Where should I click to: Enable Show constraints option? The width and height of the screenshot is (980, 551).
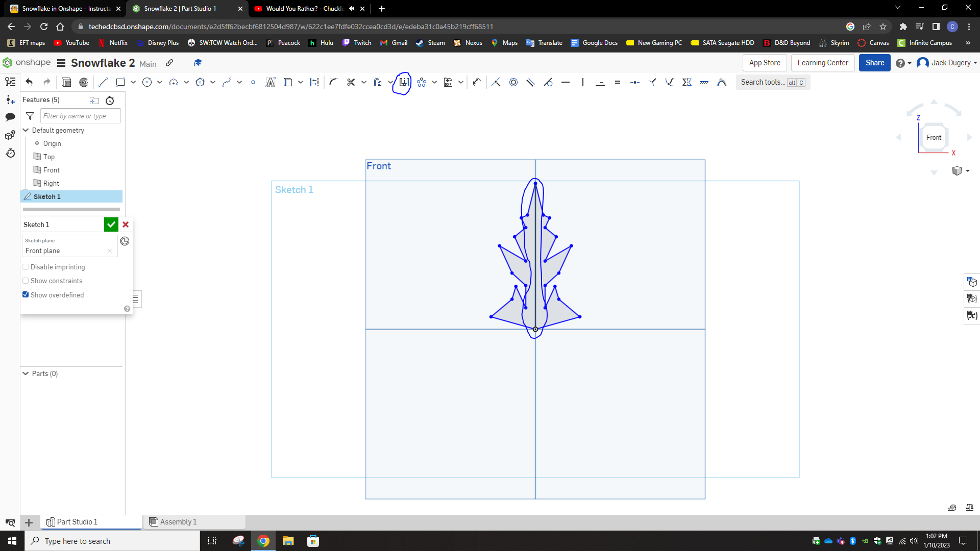point(26,281)
